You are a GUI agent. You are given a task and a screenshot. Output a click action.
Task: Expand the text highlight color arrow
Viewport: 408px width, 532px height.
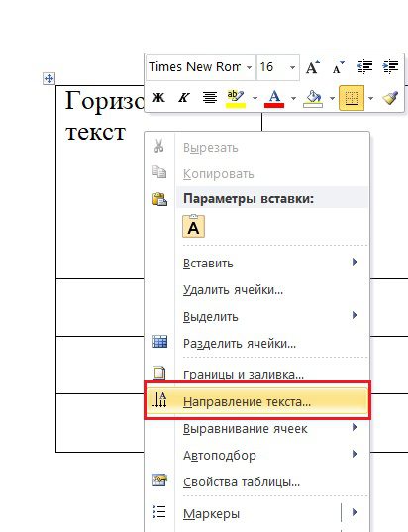coord(255,98)
